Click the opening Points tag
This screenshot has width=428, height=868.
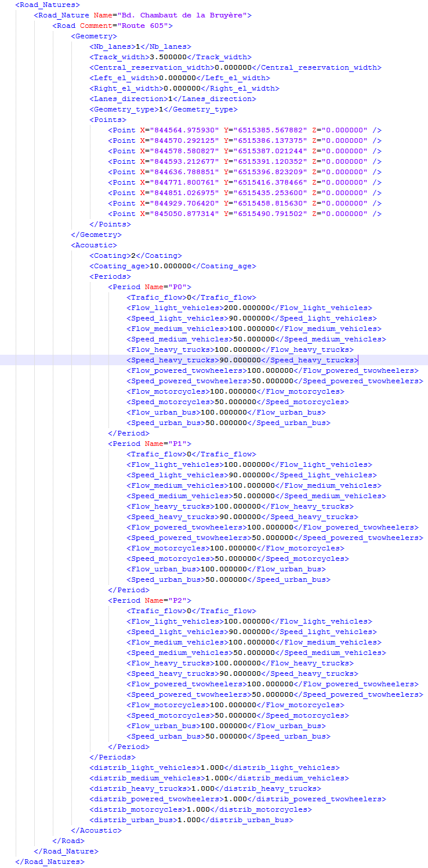pyautogui.click(x=108, y=120)
